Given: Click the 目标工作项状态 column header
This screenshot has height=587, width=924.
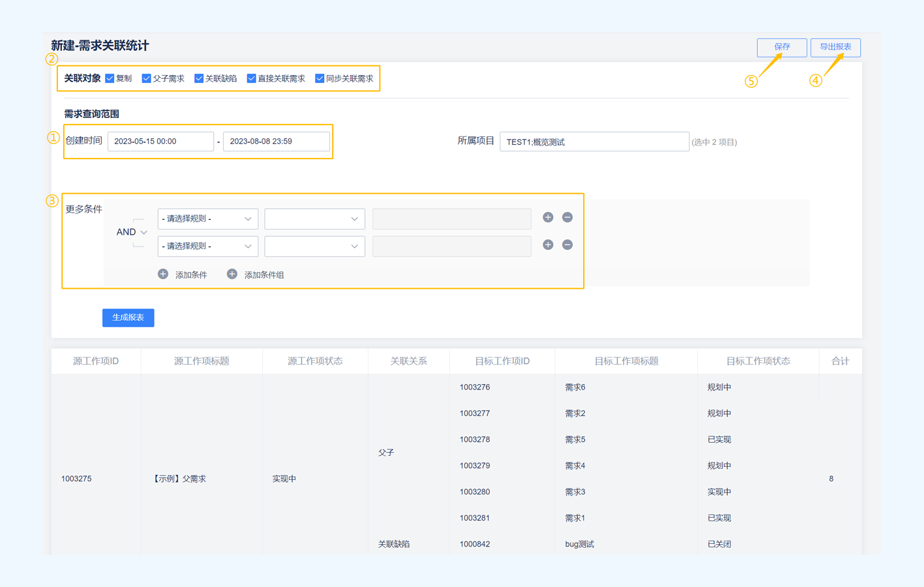Looking at the screenshot, I should 758,361.
